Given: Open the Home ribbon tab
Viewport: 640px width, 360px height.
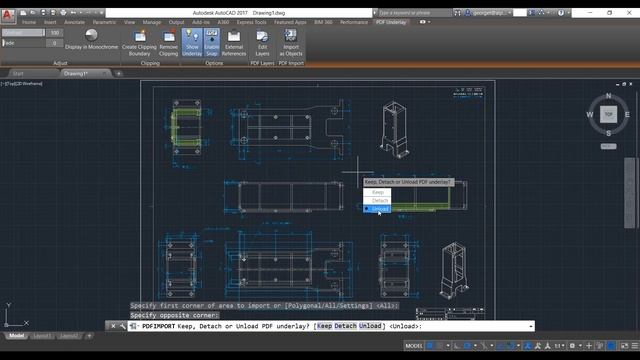Looking at the screenshot, I should [29, 22].
